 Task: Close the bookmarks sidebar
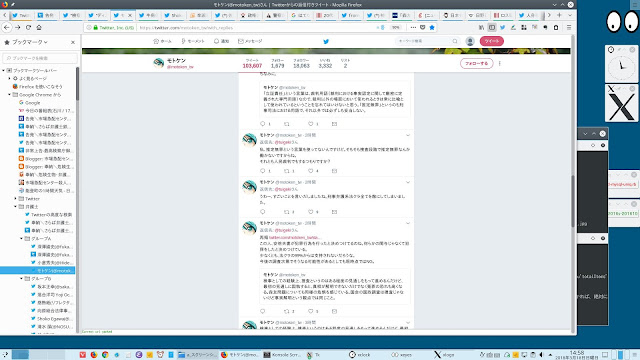[73, 42]
